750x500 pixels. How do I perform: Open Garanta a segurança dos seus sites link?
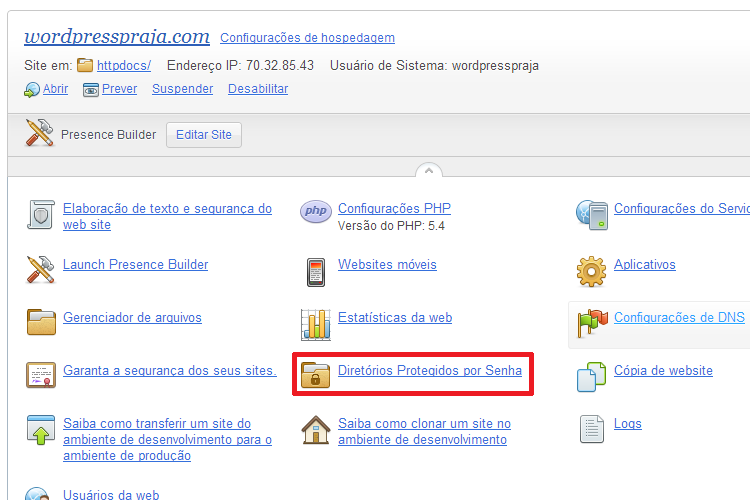point(170,371)
